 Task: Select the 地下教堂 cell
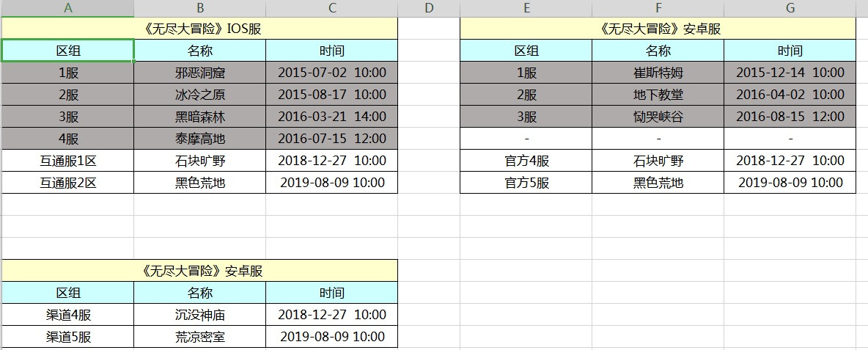point(658,95)
